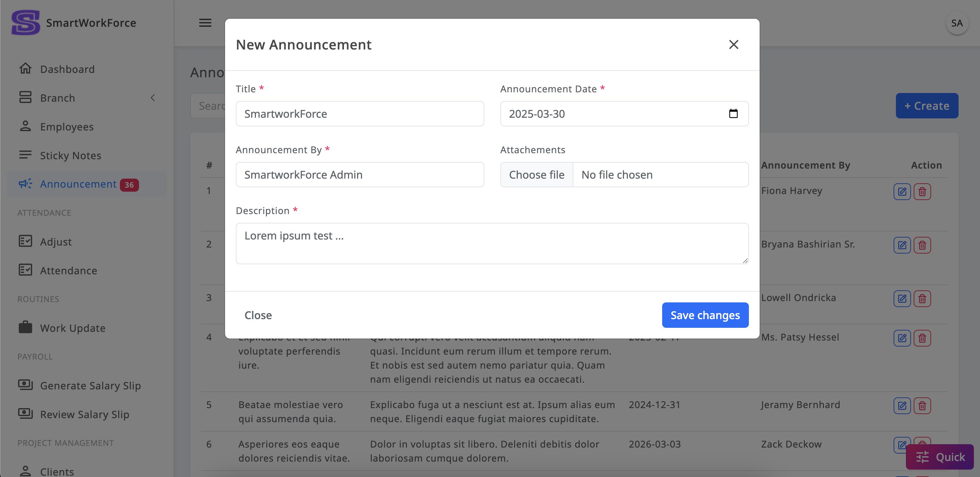Image resolution: width=980 pixels, height=477 pixels.
Task: Click the SmartWorkForce logo icon
Action: click(x=25, y=23)
